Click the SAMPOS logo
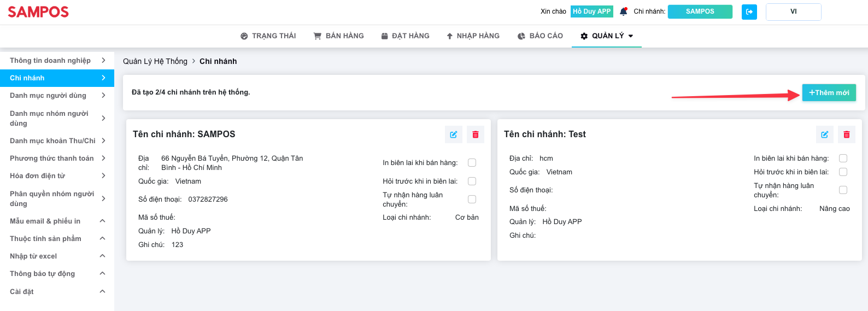The image size is (868, 311). click(x=38, y=12)
